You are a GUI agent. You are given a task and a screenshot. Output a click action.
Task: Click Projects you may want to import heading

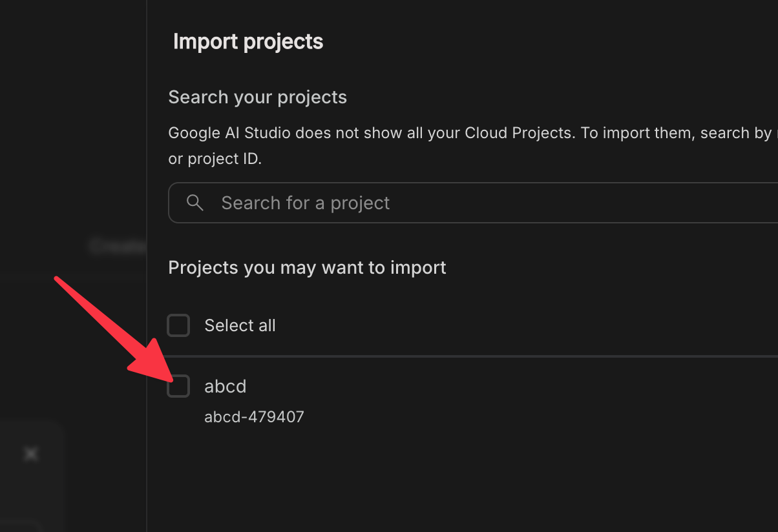pyautogui.click(x=307, y=267)
